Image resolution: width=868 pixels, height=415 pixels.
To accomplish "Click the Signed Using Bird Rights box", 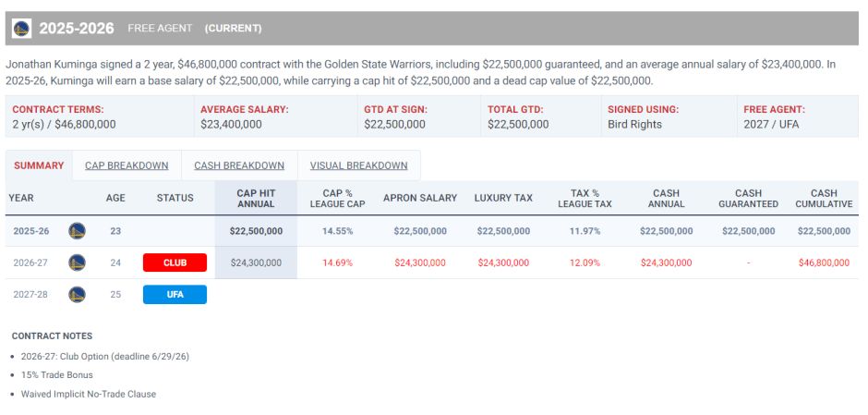I will [x=667, y=116].
